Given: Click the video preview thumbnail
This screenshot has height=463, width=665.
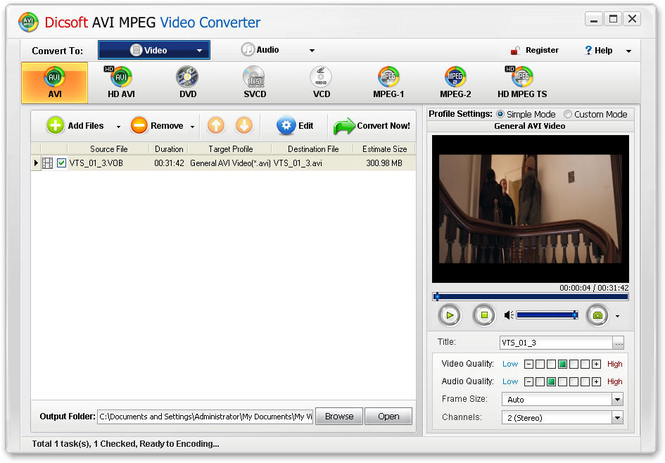Looking at the screenshot, I should pos(530,209).
